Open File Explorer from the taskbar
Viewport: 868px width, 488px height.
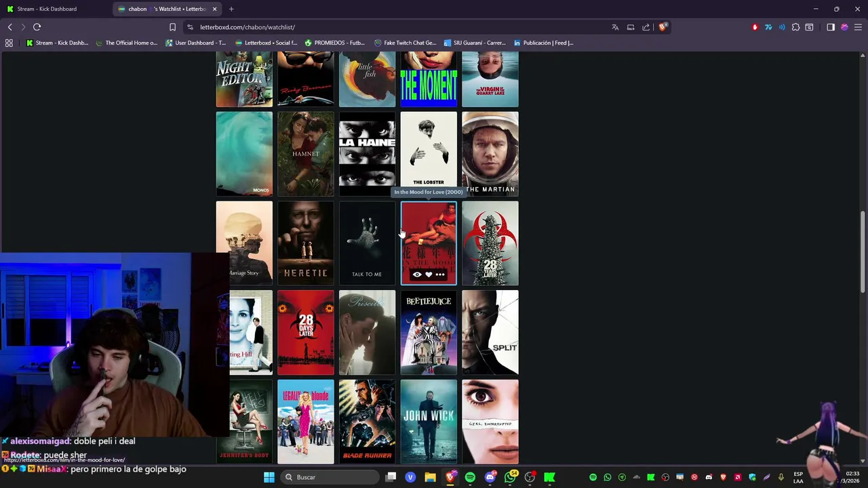click(x=430, y=477)
